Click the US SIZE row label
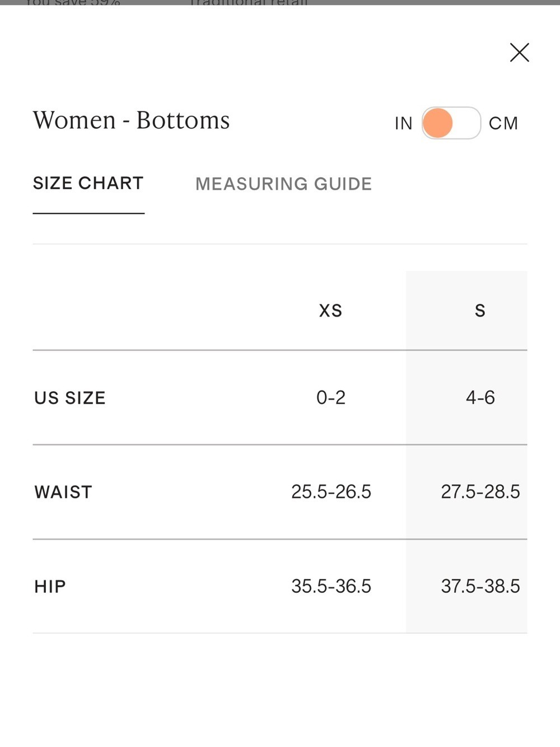This screenshot has height=747, width=560. [70, 398]
